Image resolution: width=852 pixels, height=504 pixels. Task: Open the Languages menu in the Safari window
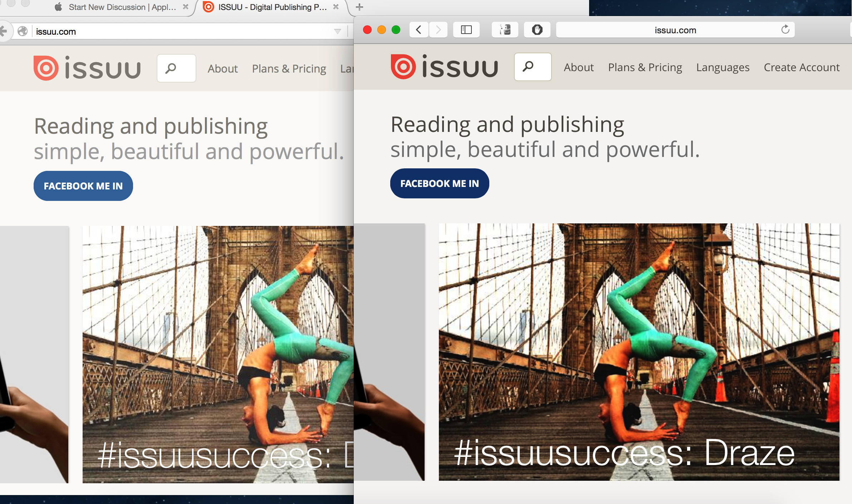(723, 68)
